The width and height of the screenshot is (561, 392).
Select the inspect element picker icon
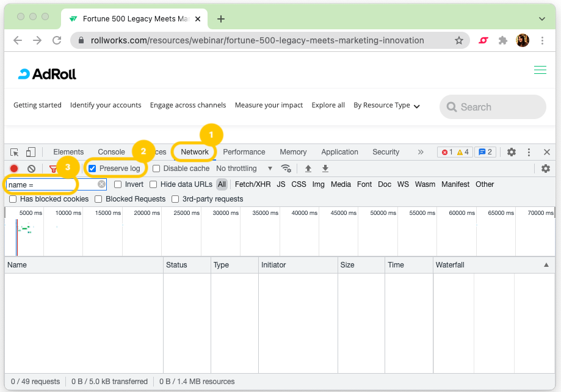[x=15, y=152]
